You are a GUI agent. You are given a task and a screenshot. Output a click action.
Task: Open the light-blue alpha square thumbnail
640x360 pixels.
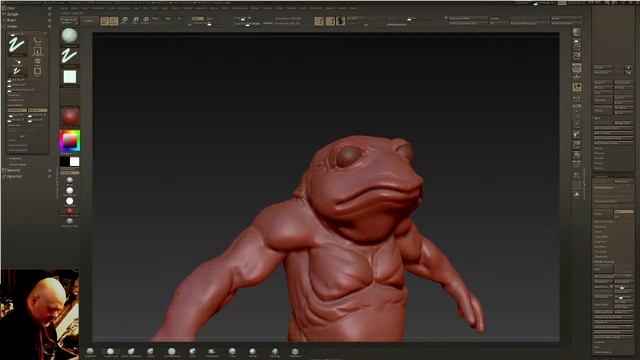click(x=69, y=77)
